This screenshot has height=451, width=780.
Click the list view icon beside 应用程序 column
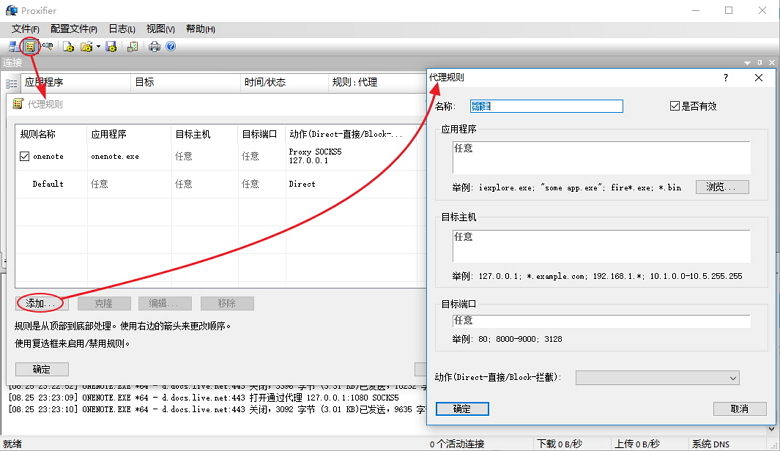(x=11, y=83)
